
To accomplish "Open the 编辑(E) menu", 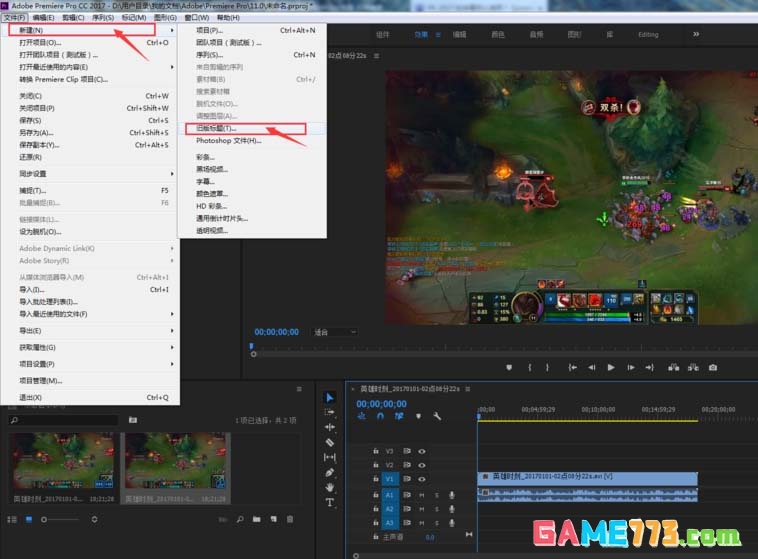I will (44, 17).
